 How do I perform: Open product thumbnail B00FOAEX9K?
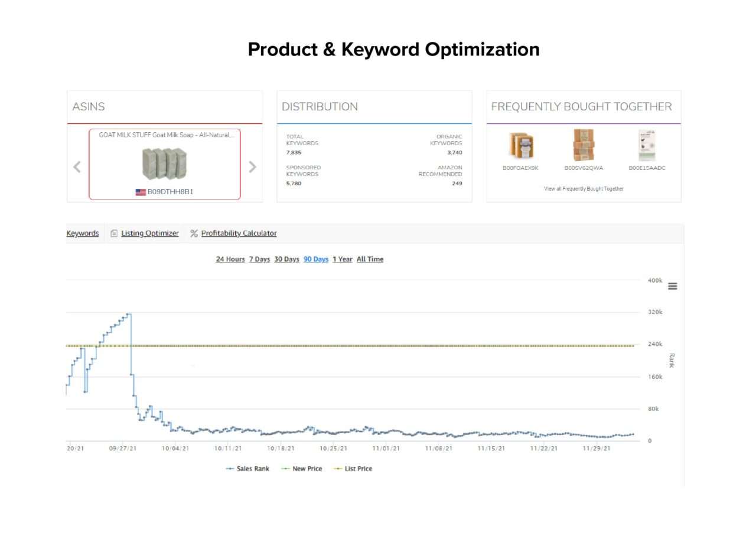click(x=520, y=145)
